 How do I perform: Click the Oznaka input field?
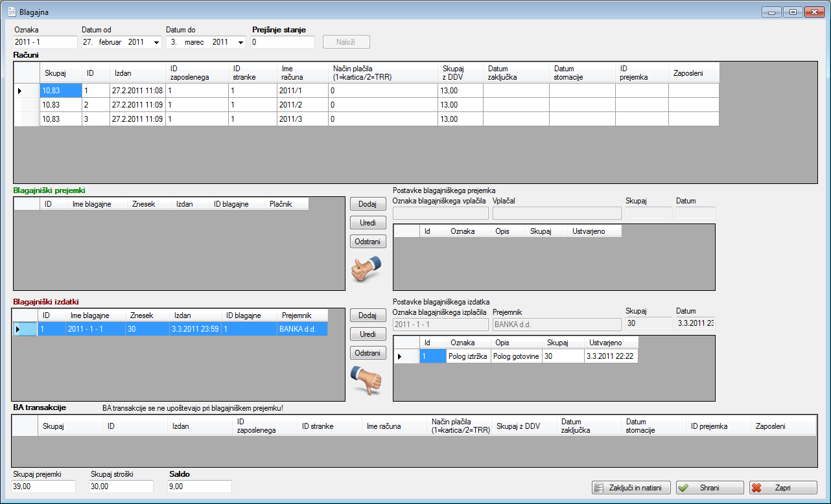tap(45, 42)
